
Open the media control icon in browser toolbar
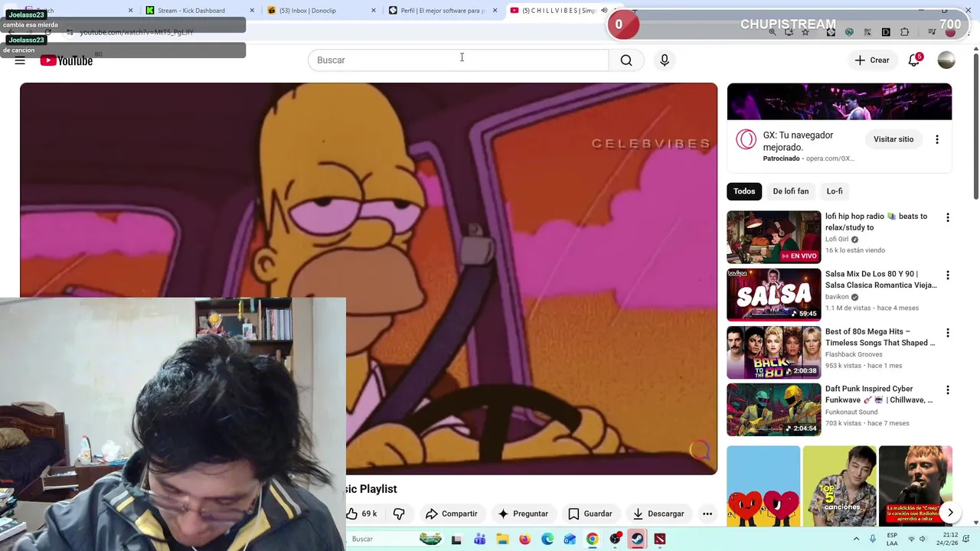pyautogui.click(x=931, y=32)
